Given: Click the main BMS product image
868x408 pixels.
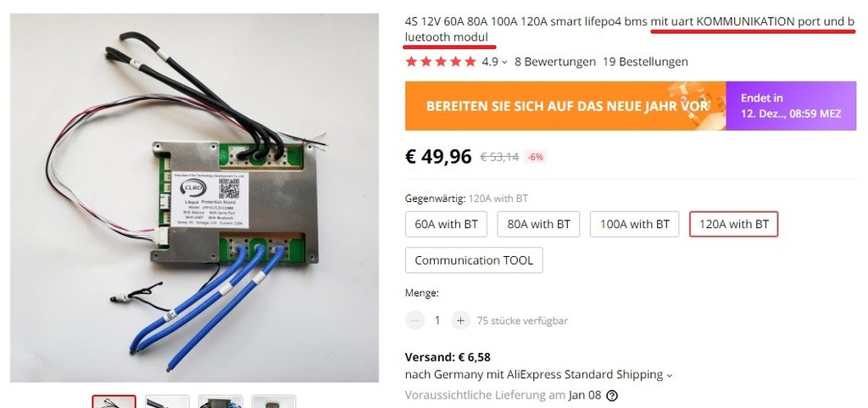Looking at the screenshot, I should 194,198.
